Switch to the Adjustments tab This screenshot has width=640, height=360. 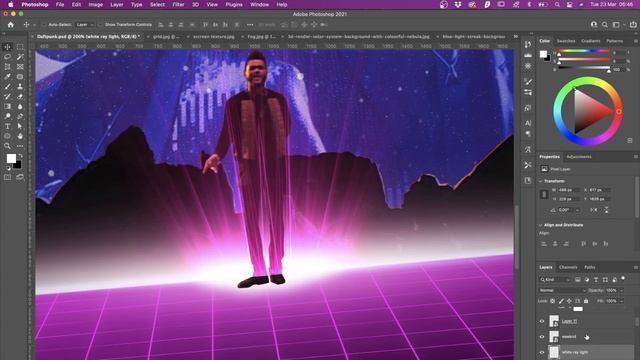click(579, 157)
